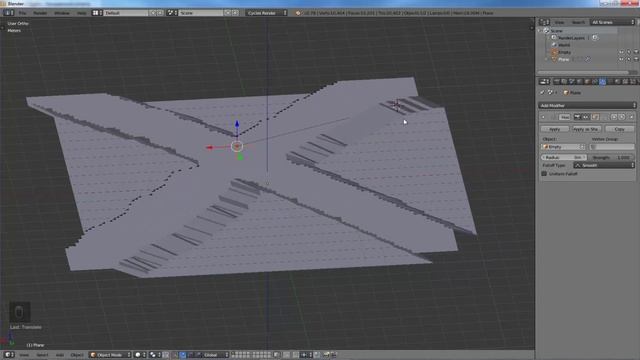Viewport: 640px width, 360px height.
Task: Select World in the outliner
Action: (564, 45)
